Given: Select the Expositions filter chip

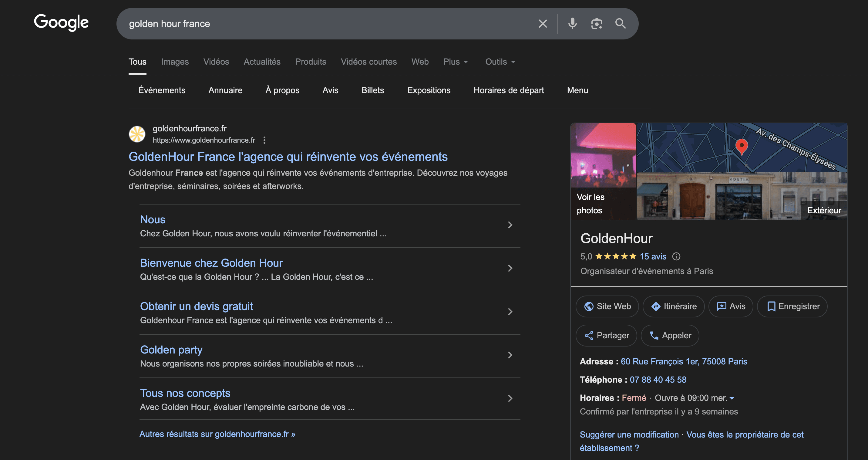Looking at the screenshot, I should tap(429, 90).
